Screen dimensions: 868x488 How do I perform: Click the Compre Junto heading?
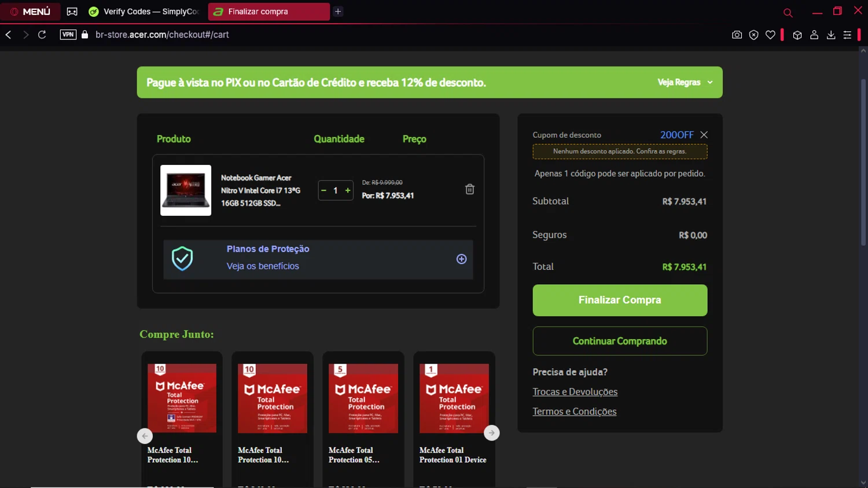(x=176, y=334)
